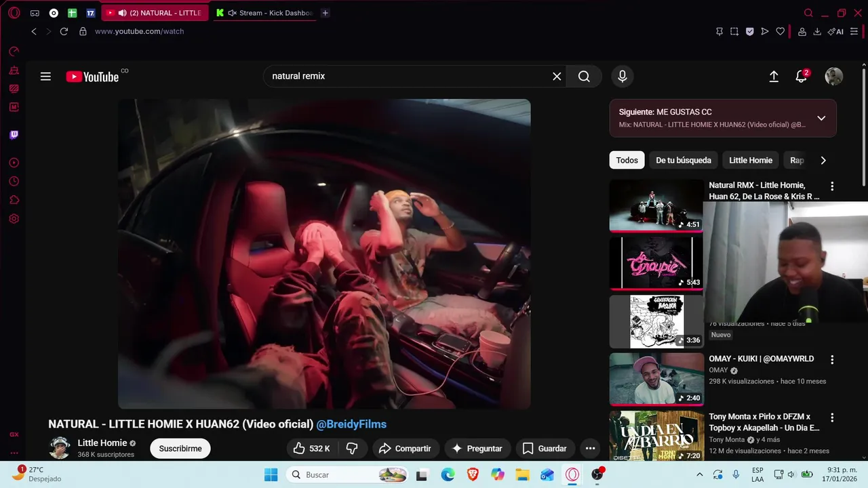
Task: Take a snapshot with the capture icon
Action: tap(734, 31)
